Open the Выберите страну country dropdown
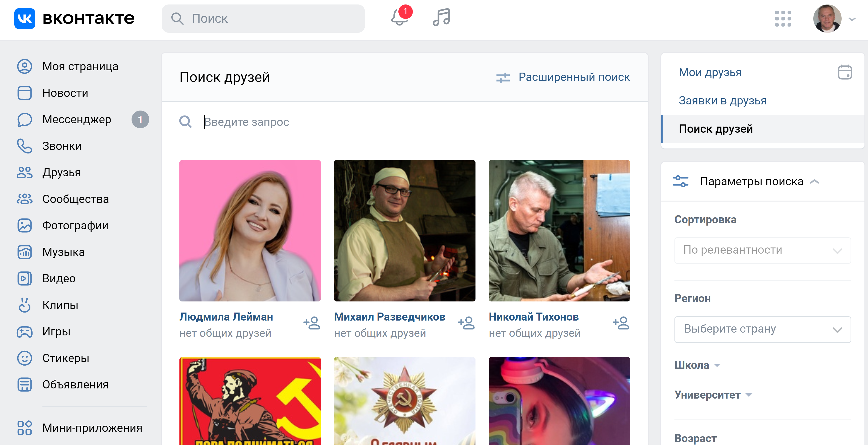 763,329
